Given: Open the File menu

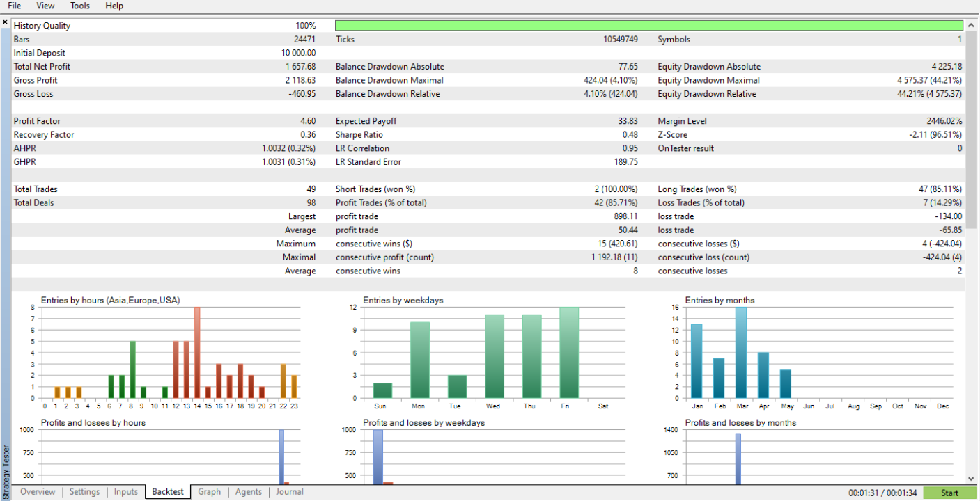Looking at the screenshot, I should pos(14,6).
